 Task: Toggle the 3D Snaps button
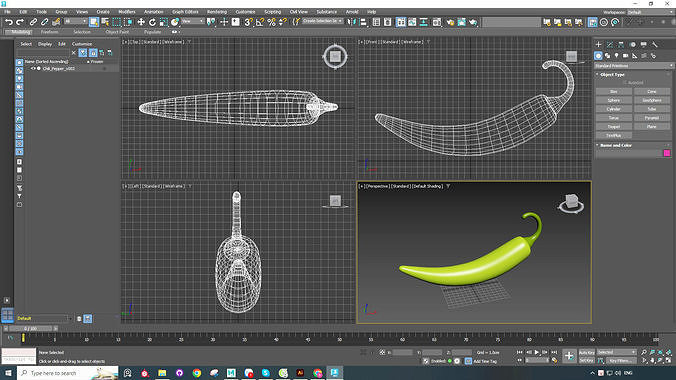[248, 22]
